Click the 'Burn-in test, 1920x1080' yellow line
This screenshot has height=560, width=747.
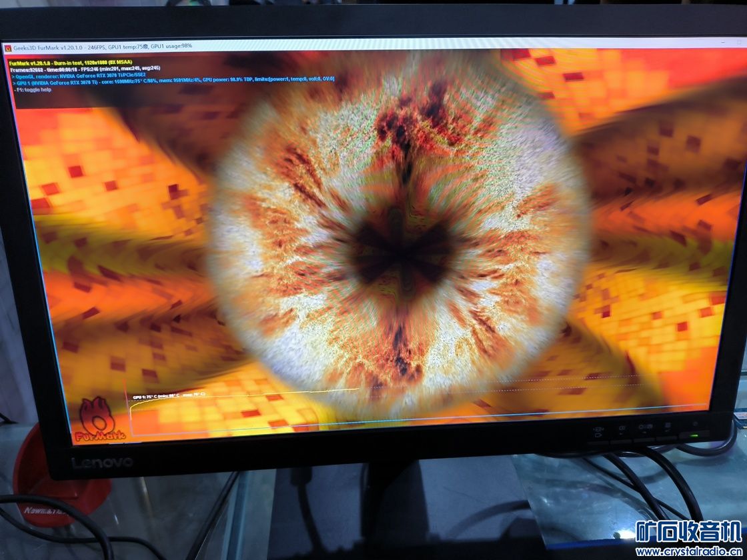[x=70, y=63]
